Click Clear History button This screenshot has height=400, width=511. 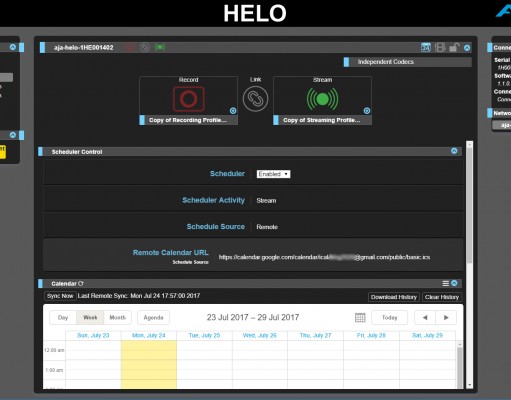442,297
